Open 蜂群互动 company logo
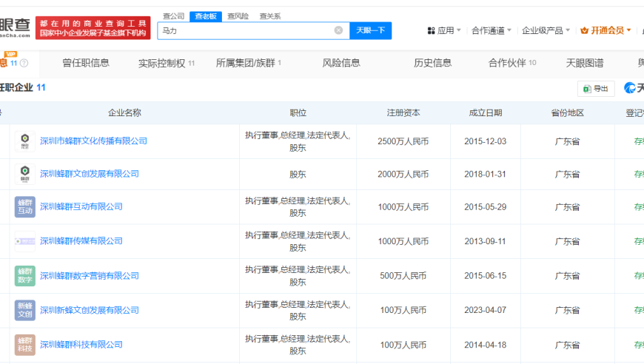The width and height of the screenshot is (644, 364). pyautogui.click(x=25, y=207)
